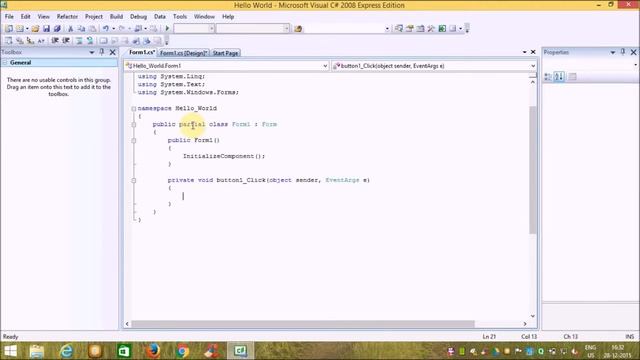This screenshot has width=640, height=360.
Task: Sort properties alphabetically with the A-Z icon
Action: point(559,77)
